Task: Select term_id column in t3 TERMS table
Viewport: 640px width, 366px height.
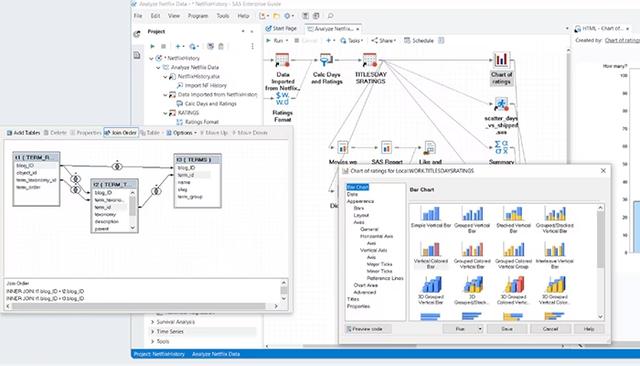Action: coord(186,175)
